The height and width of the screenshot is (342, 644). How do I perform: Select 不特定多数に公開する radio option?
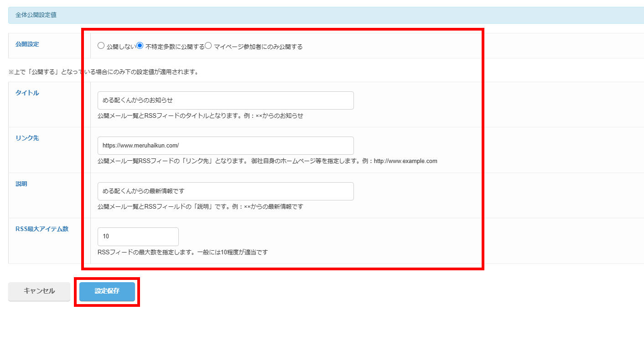(140, 46)
